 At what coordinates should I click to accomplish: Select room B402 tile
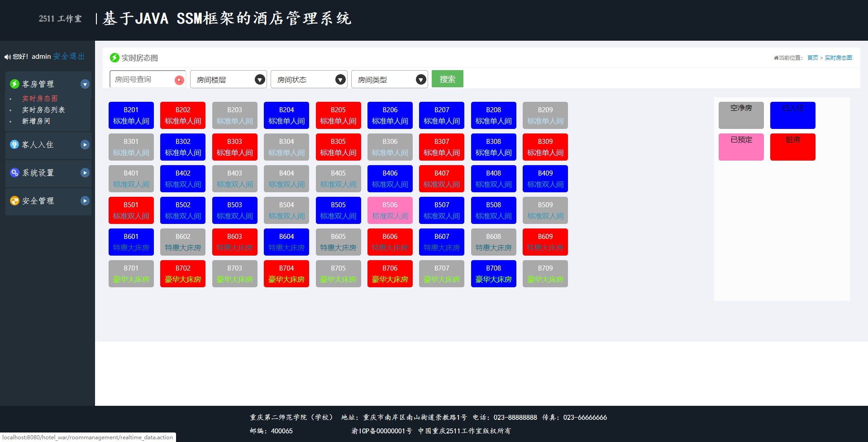click(183, 179)
